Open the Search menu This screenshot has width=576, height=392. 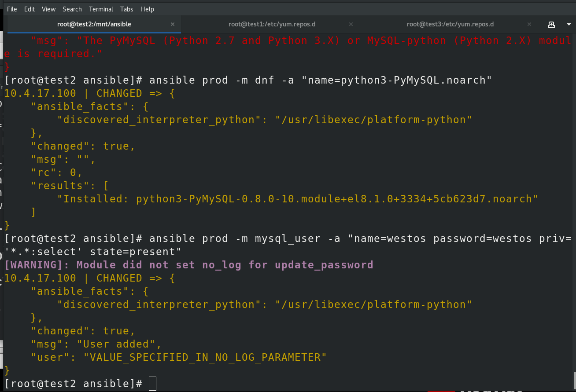[72, 9]
